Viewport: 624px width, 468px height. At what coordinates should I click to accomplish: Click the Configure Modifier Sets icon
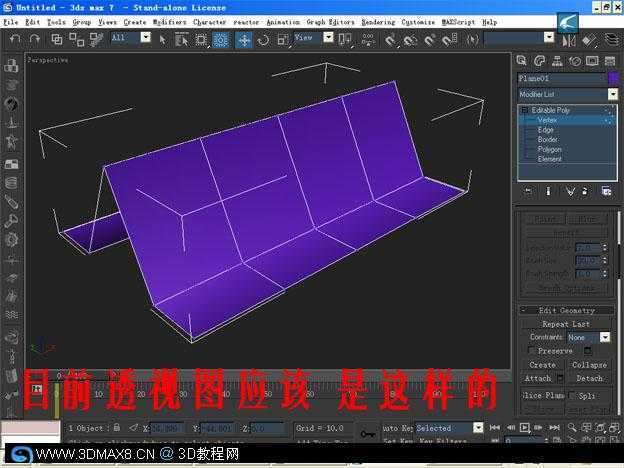[x=606, y=192]
